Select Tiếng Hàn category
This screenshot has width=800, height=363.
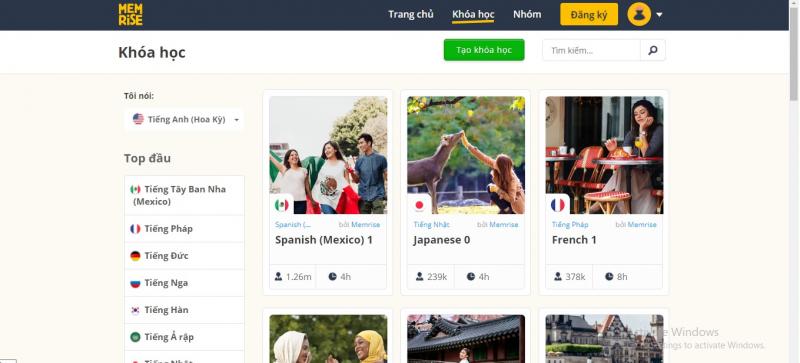tap(185, 310)
